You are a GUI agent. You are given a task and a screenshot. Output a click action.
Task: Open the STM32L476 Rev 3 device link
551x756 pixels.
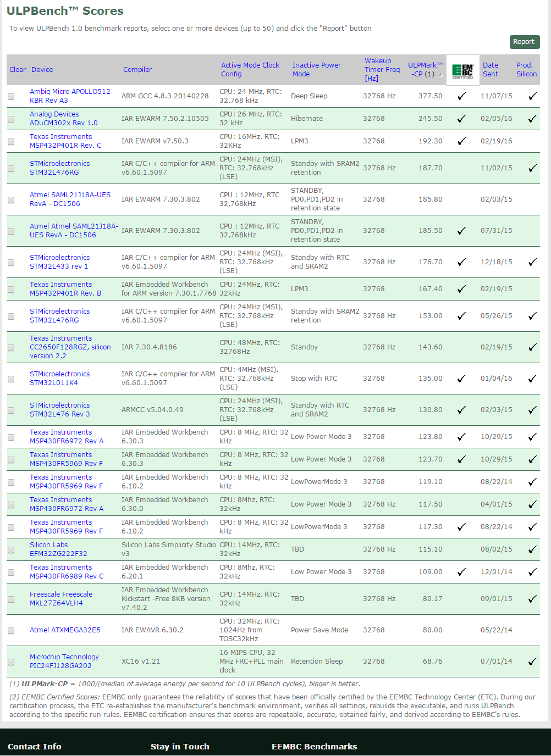(59, 410)
